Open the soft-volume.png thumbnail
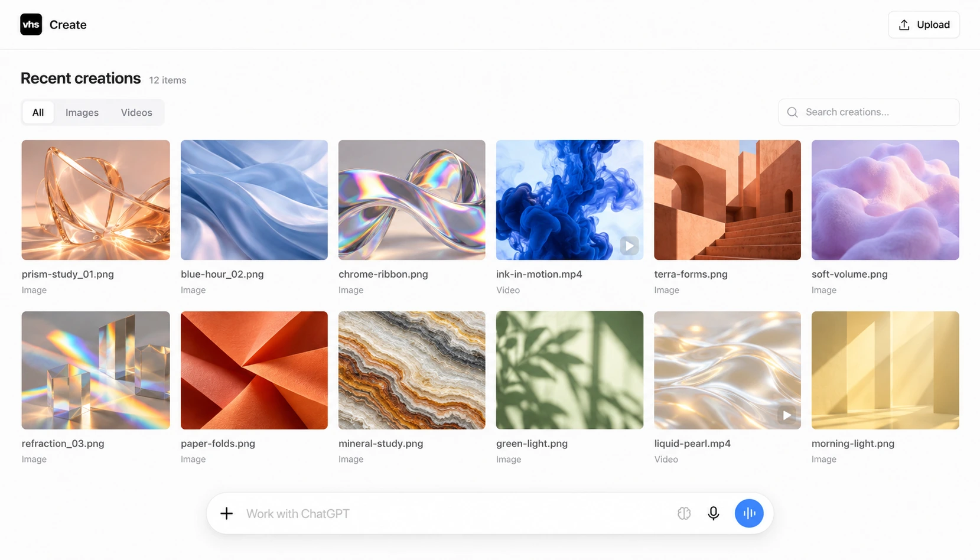The height and width of the screenshot is (560, 980). pyautogui.click(x=885, y=200)
